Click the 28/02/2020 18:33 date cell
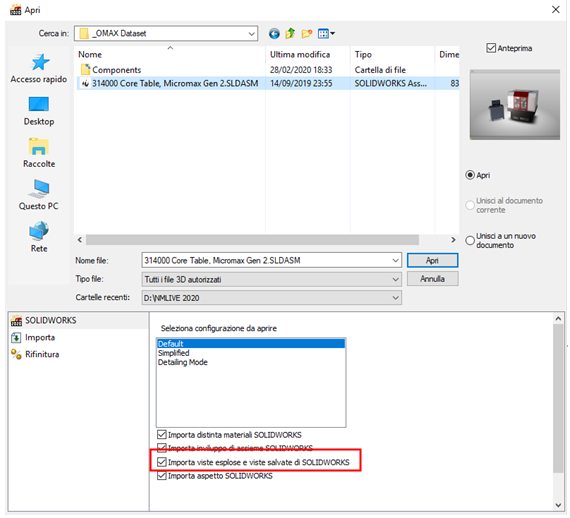The width and height of the screenshot is (570, 518). coord(301,70)
